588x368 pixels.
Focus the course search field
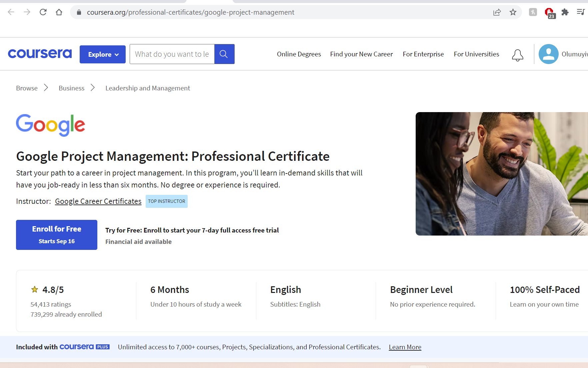click(172, 54)
